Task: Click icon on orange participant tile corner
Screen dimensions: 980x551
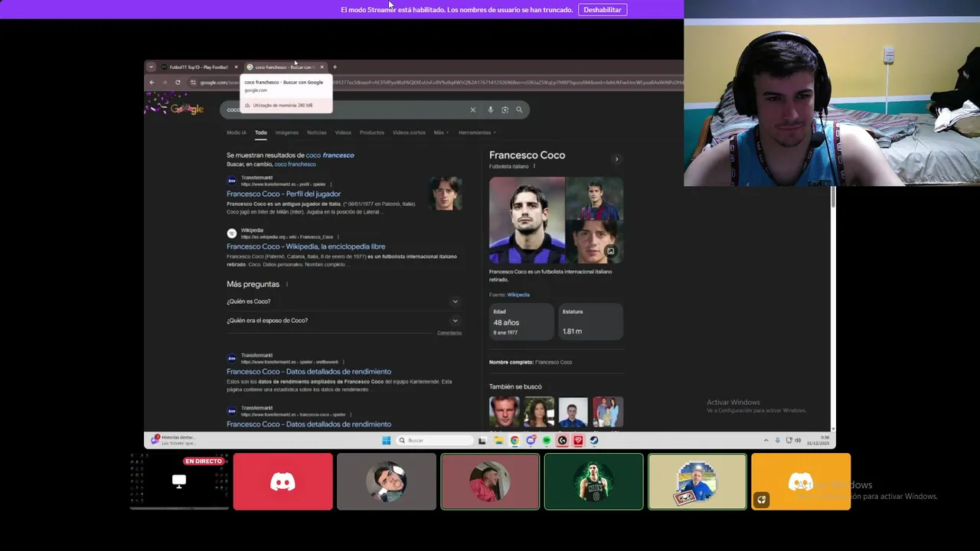Action: point(761,500)
